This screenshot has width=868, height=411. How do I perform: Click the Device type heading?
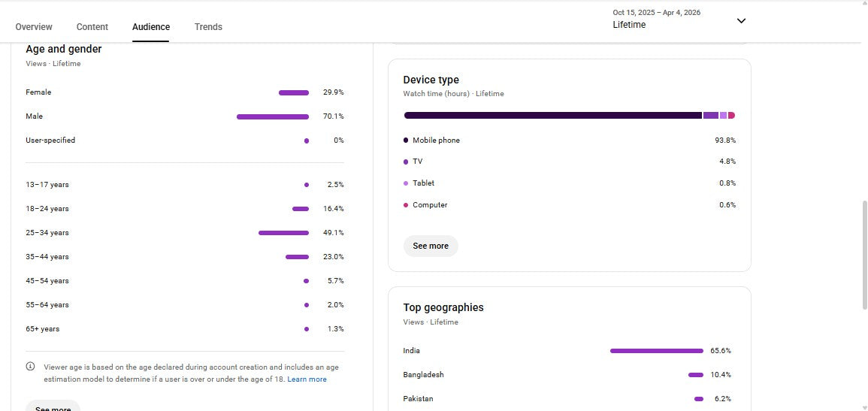click(x=431, y=80)
